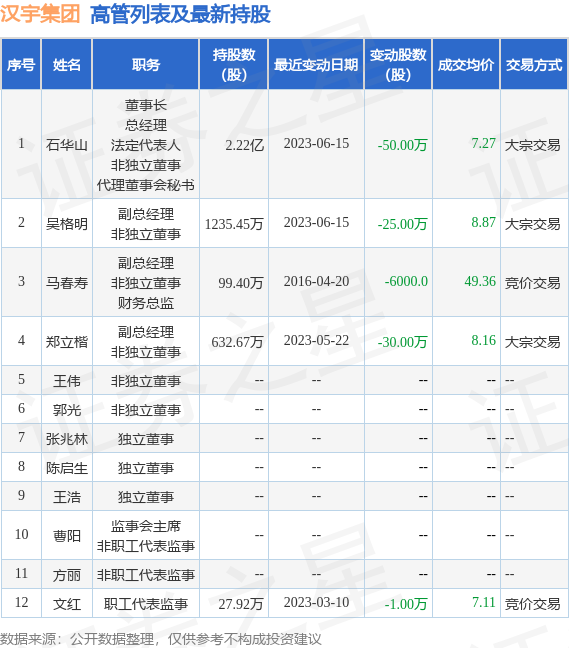Screen dimensions: 569x648
Task: Click the -30.00万 change value
Action: click(x=402, y=342)
